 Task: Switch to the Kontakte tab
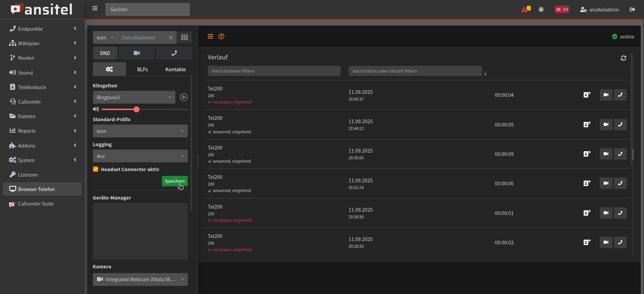click(x=175, y=69)
